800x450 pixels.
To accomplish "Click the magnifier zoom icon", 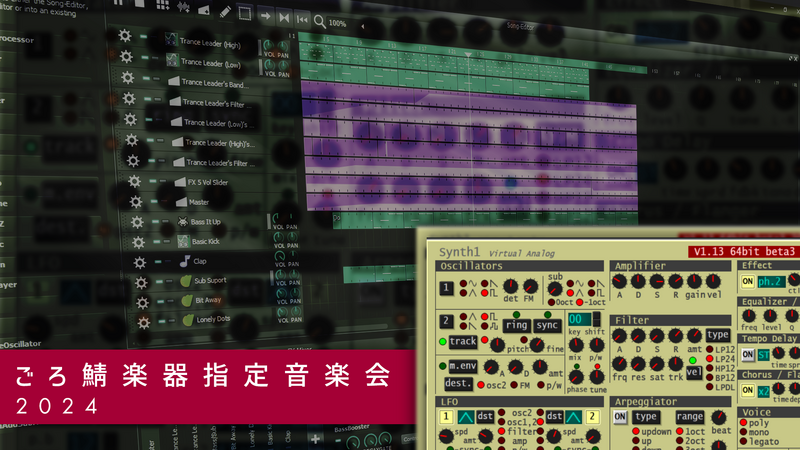I will (320, 21).
